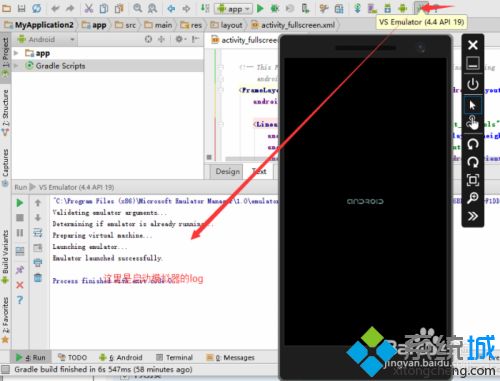The height and width of the screenshot is (381, 500).
Task: Open the emulator zoom control
Action: coord(473,198)
